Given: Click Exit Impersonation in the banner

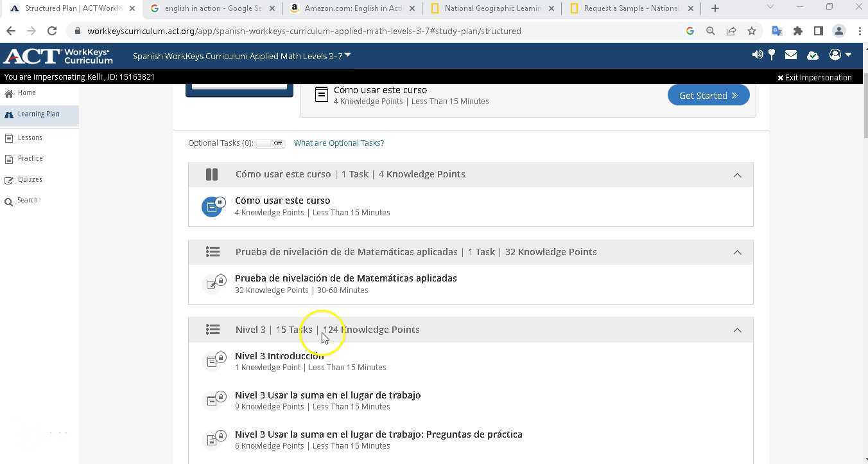Looking at the screenshot, I should pos(814,77).
